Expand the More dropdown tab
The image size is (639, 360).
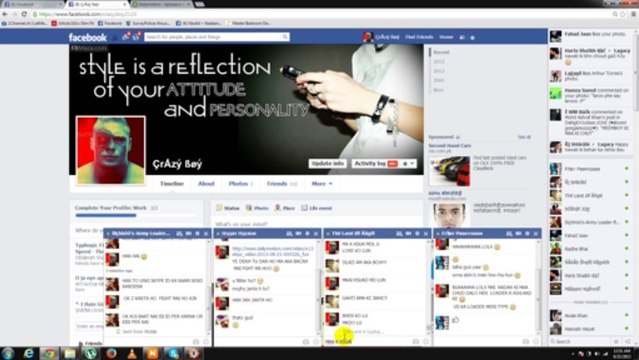pyautogui.click(x=322, y=184)
